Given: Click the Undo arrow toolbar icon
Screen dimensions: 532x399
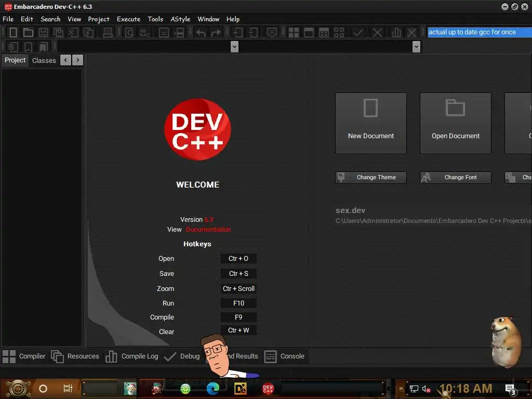Looking at the screenshot, I should tap(201, 33).
